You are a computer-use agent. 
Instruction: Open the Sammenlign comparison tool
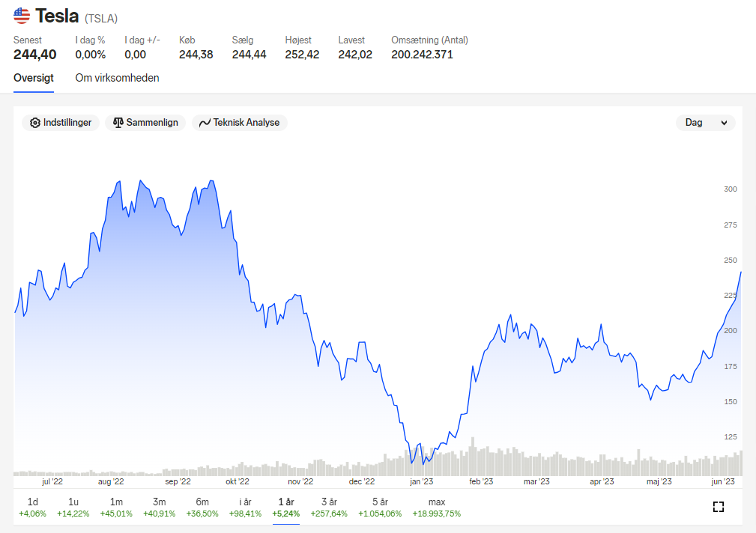(145, 123)
